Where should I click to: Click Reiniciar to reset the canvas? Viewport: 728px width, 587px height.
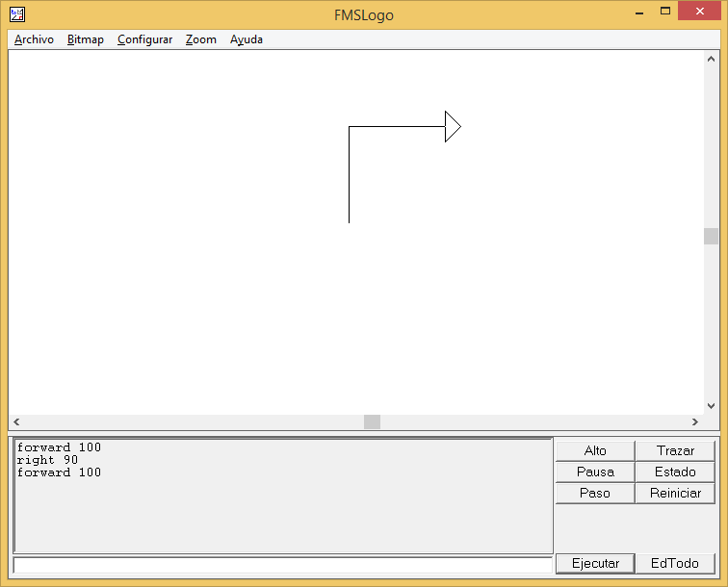coord(675,493)
